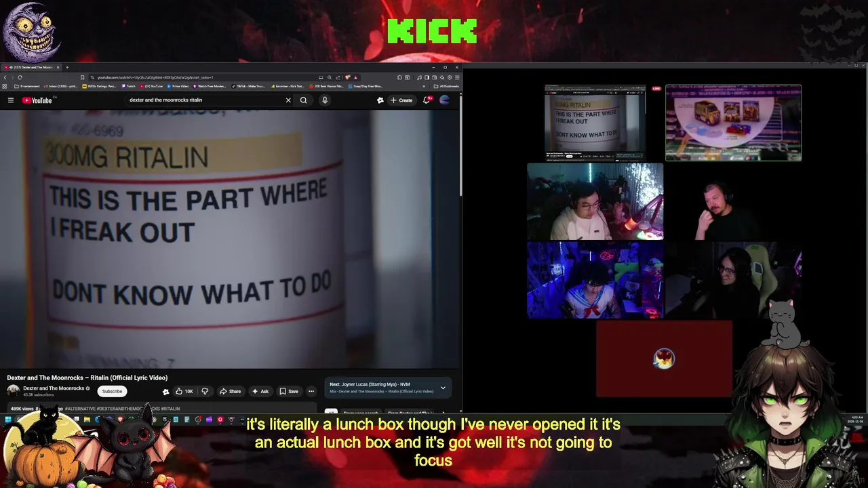Open the apps grid icon in bookmarks bar

5,86
